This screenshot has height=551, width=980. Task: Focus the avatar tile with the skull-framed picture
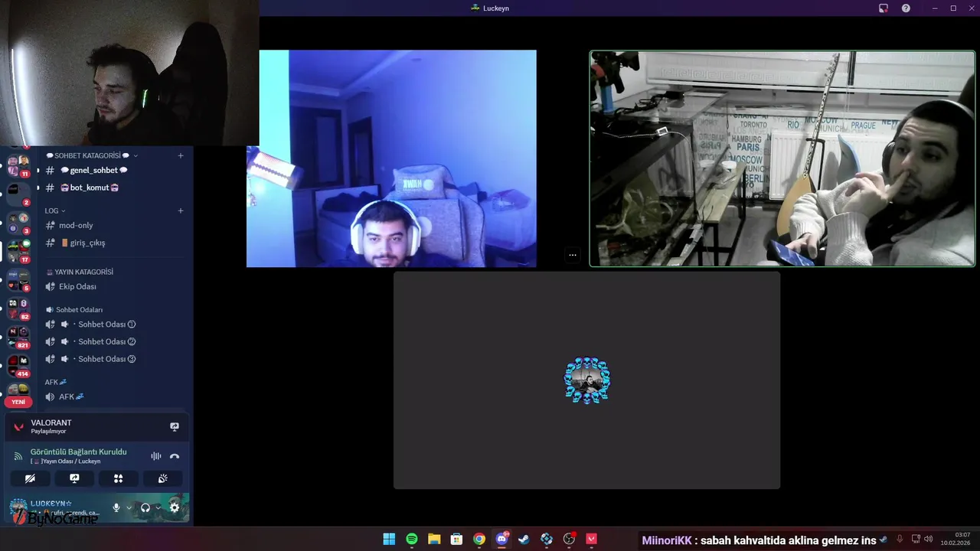(x=586, y=380)
